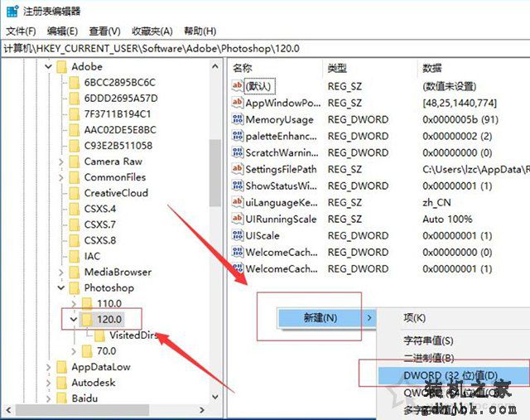The image size is (530, 420).
Task: Click the string icon beside AppWindowPo... value
Action: coord(238,102)
